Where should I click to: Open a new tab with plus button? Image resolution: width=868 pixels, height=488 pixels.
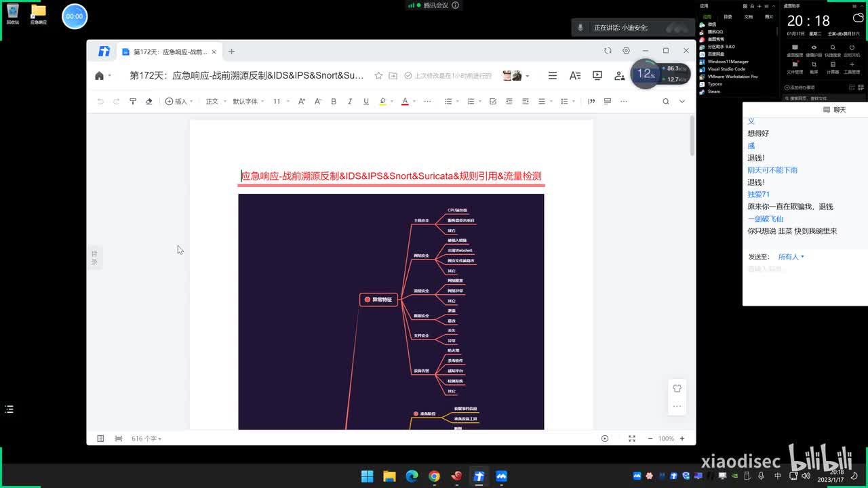(x=231, y=52)
